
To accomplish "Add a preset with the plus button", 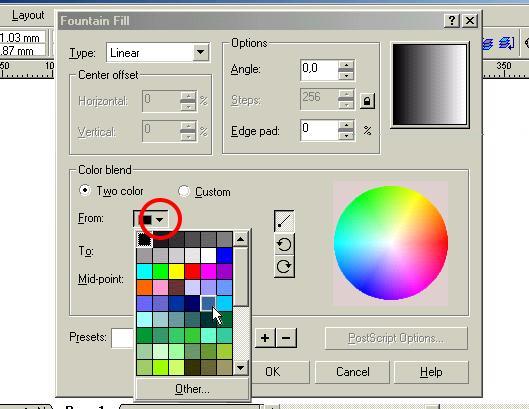I will [265, 337].
